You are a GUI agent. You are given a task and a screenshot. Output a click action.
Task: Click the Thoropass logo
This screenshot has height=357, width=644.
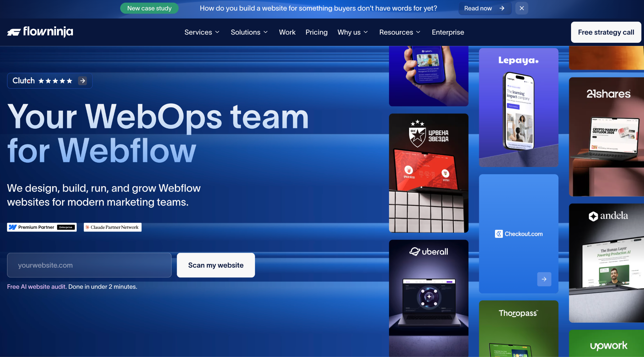pyautogui.click(x=519, y=313)
